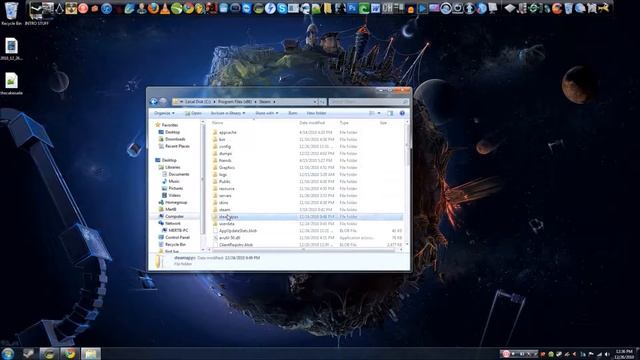Open Photoshop from the top dock
This screenshot has height=360, width=640.
[352, 8]
